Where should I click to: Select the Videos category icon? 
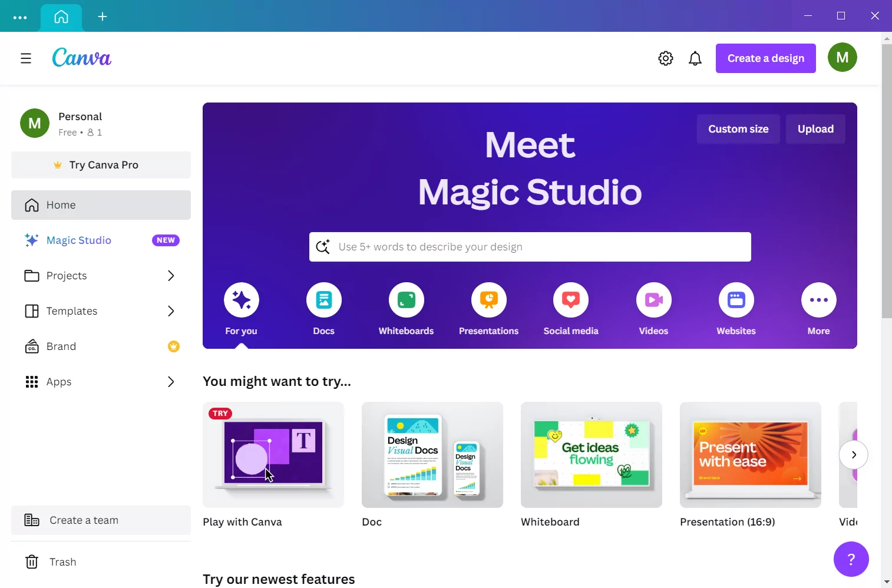[x=654, y=300]
